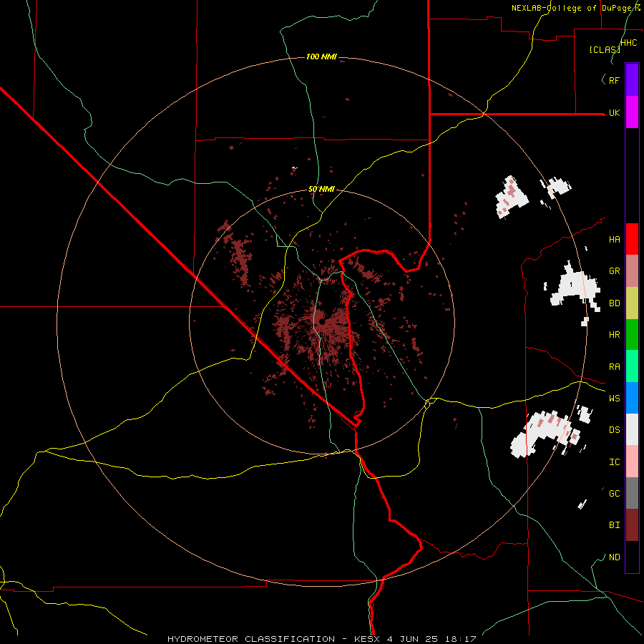Click the WS legend label

614,399
